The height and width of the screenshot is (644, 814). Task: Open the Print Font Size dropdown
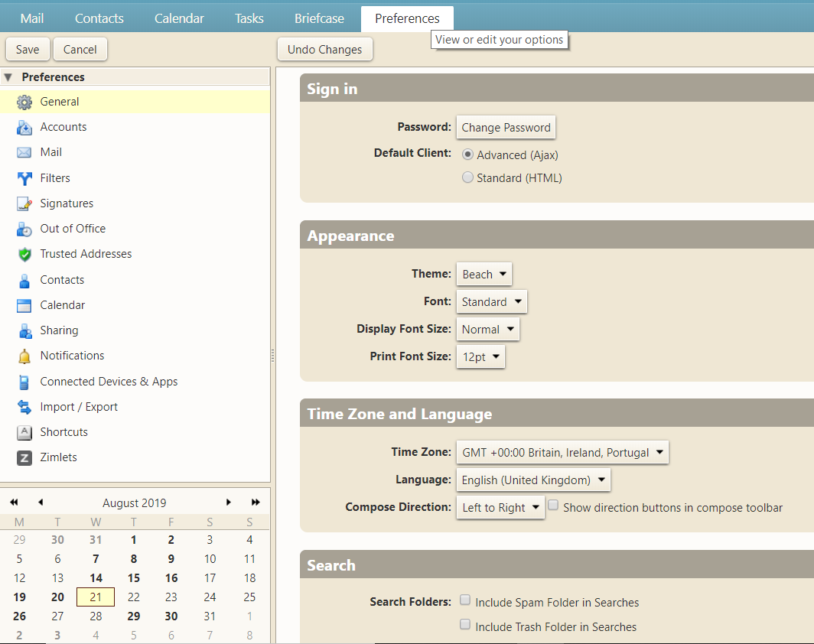click(480, 356)
